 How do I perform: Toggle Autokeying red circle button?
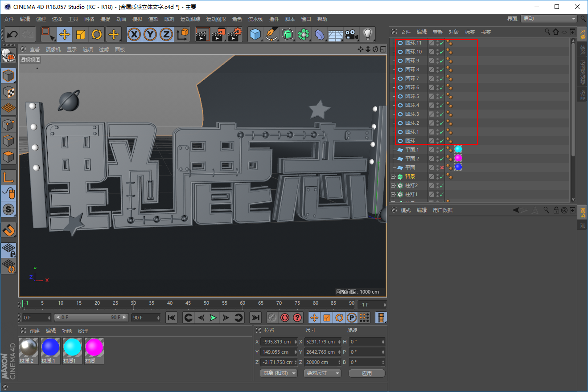coord(285,318)
